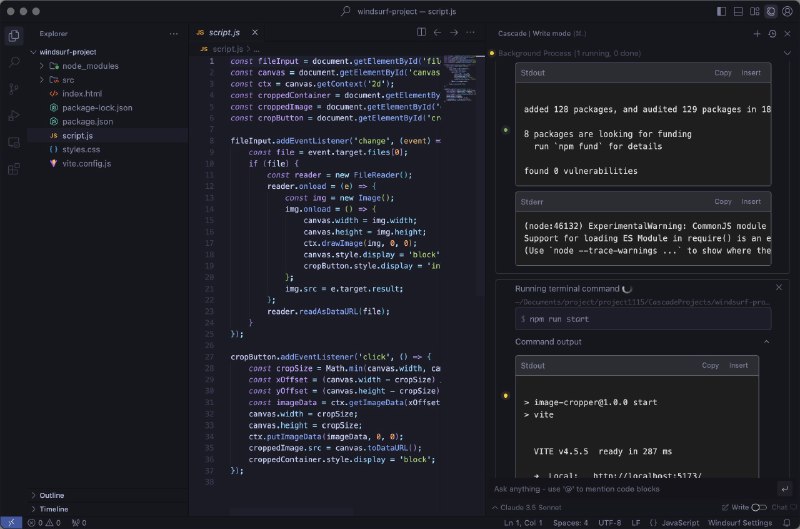The width and height of the screenshot is (800, 529).
Task: Select the script.js editor tab
Action: pyautogui.click(x=224, y=32)
